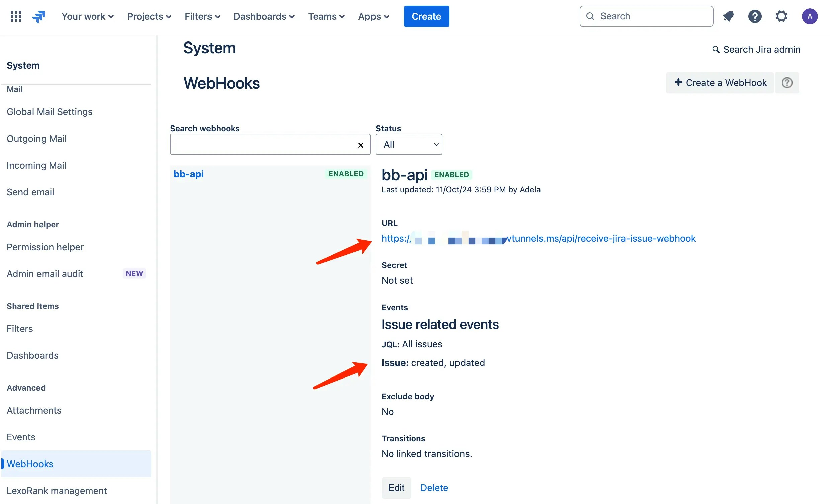The image size is (830, 504).
Task: Click the Discover tag icon near notifications
Action: click(x=728, y=16)
